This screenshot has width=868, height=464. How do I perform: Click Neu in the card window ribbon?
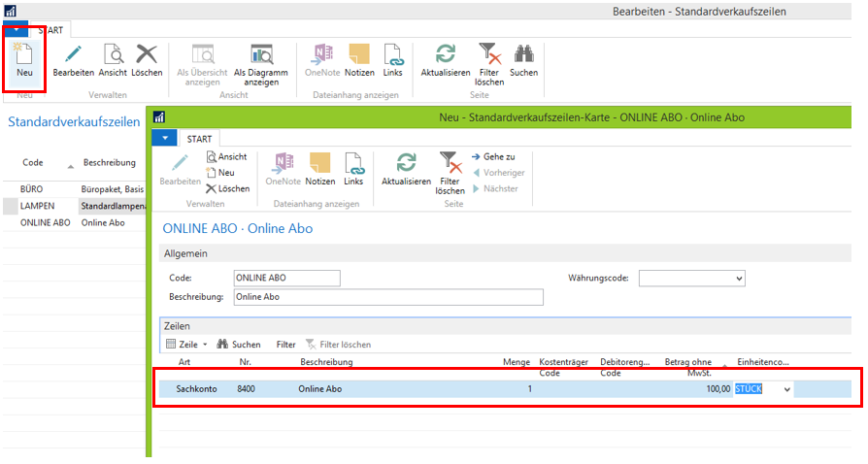(220, 173)
